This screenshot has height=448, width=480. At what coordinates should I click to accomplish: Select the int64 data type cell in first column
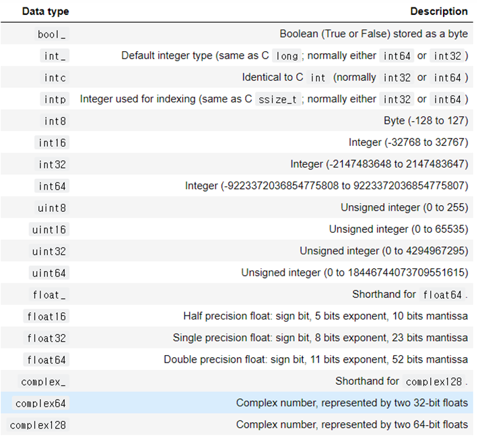52,186
